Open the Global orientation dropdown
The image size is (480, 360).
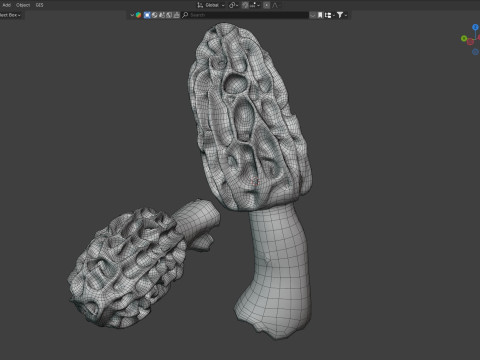tap(215, 5)
